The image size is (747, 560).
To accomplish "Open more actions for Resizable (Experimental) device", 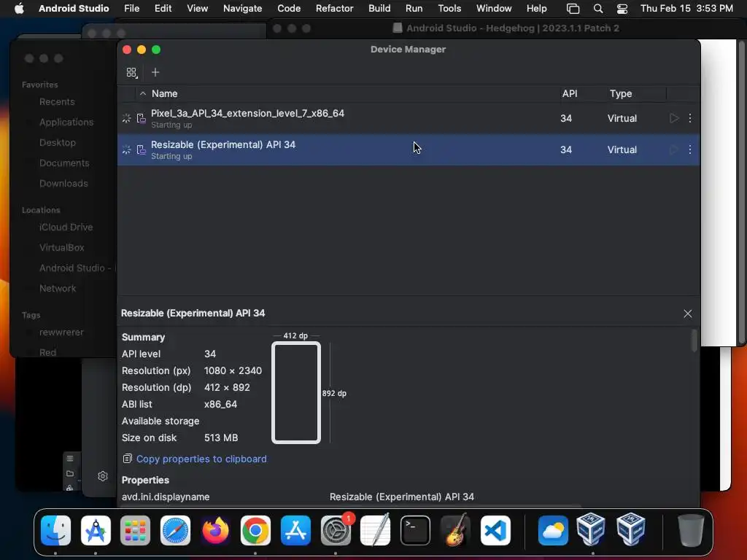I will (x=690, y=149).
